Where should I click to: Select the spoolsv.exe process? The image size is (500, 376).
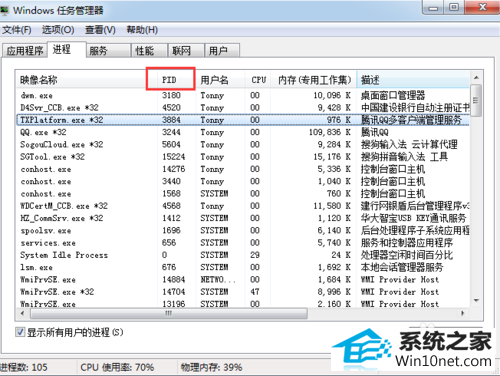(x=243, y=230)
